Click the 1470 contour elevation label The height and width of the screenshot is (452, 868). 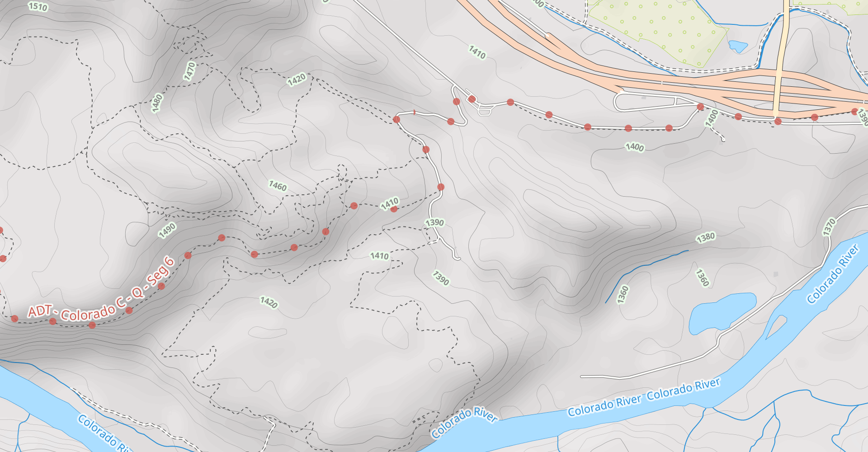(190, 71)
